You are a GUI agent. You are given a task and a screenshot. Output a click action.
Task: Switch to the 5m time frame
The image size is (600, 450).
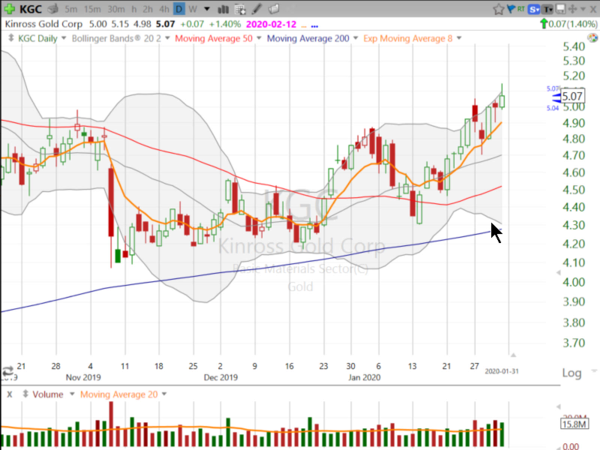click(71, 9)
